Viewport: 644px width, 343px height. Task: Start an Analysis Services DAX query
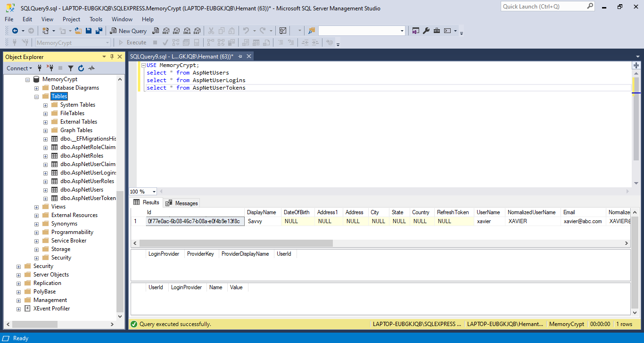tap(197, 31)
